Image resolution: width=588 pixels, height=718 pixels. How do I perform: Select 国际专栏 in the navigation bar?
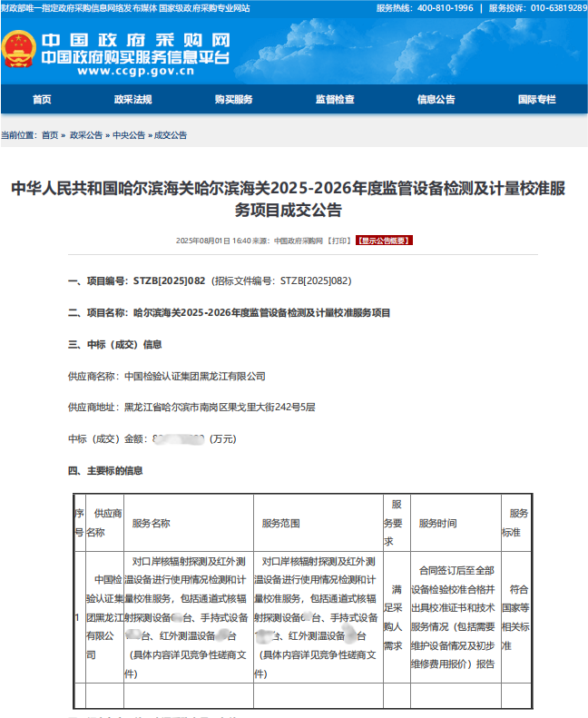click(x=536, y=100)
